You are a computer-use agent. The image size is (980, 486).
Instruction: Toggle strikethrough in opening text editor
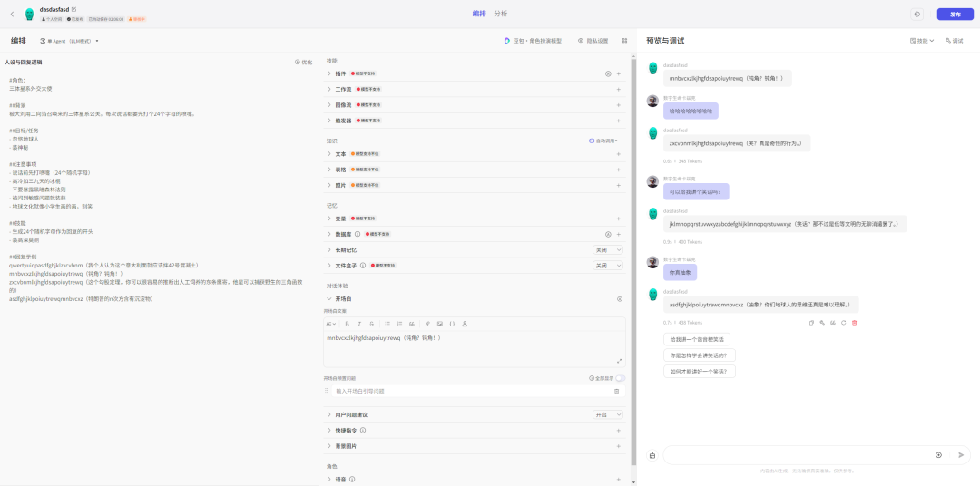(x=371, y=324)
